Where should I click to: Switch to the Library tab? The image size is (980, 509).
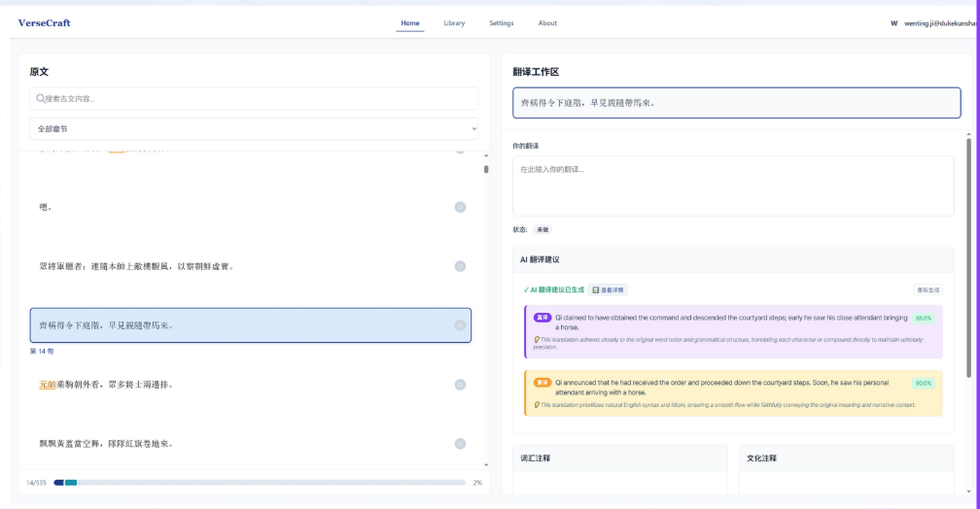click(454, 23)
